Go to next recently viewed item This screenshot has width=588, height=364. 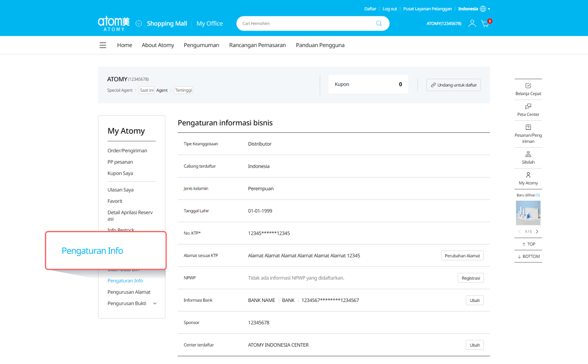537,232
